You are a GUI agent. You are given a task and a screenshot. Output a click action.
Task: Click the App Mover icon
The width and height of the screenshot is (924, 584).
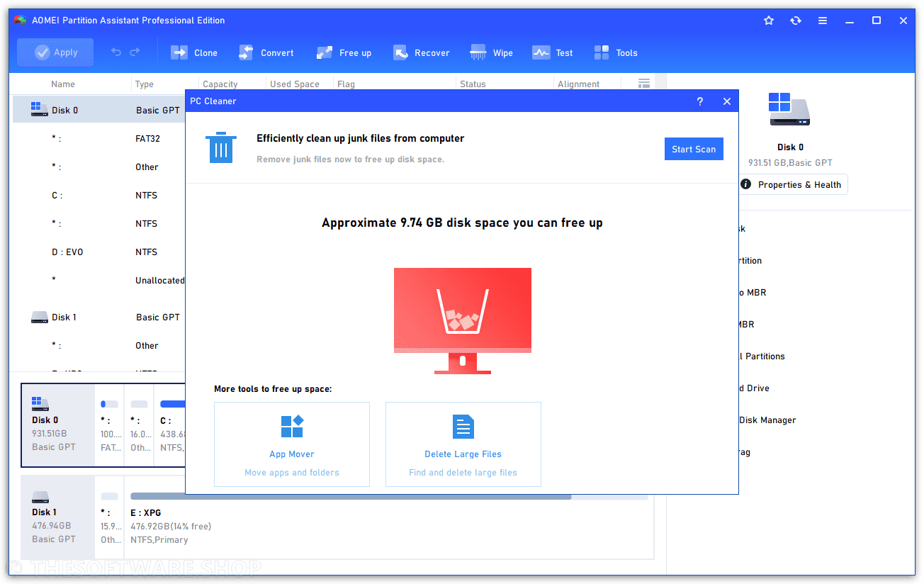click(292, 427)
